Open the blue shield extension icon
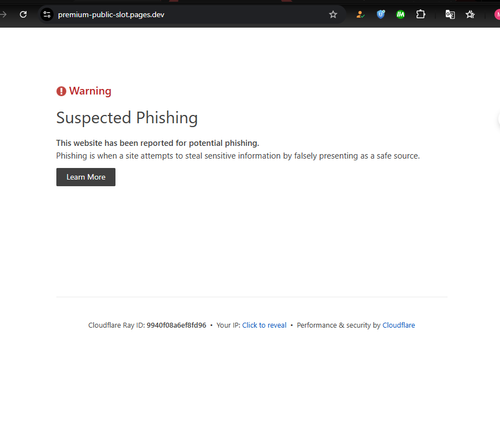500x431 pixels. (381, 15)
